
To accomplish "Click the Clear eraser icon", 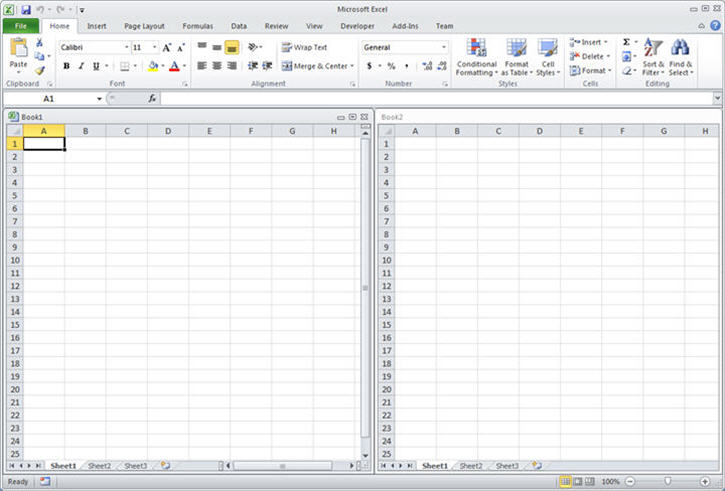I will click(x=627, y=71).
